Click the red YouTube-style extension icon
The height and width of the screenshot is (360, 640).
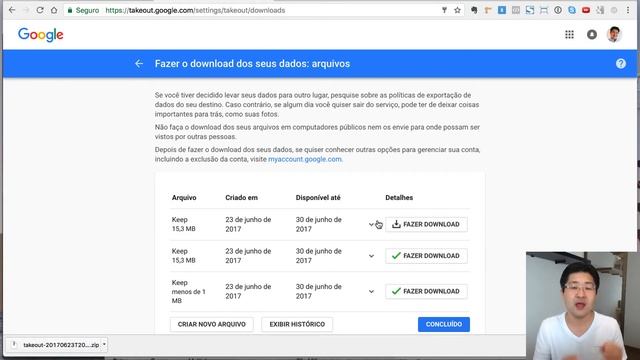[586, 10]
